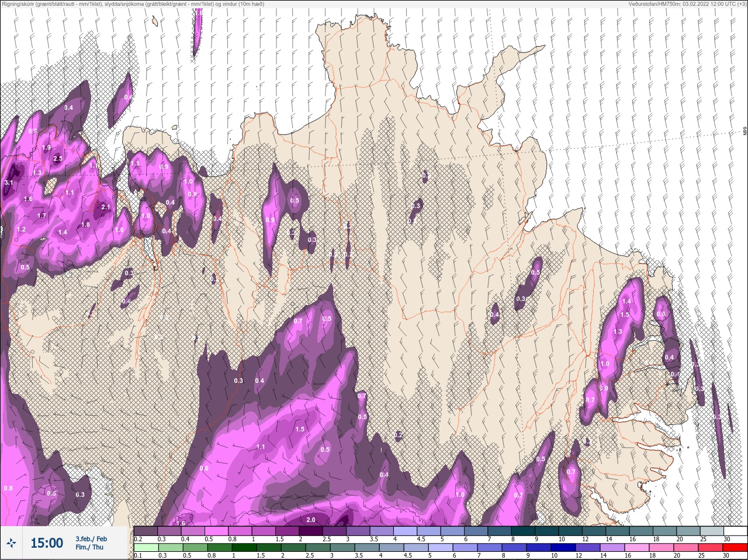
Task: Click the date text 3.feb./ Feb
Action: click(91, 539)
